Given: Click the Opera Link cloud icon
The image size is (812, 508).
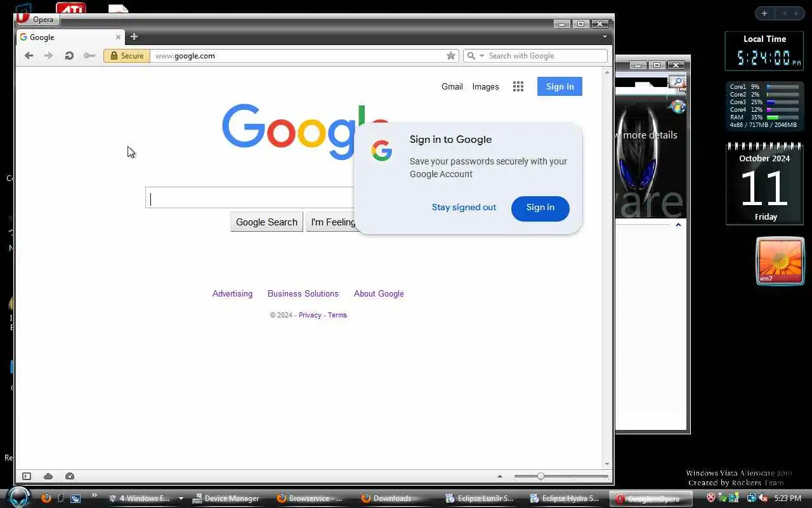Looking at the screenshot, I should click(48, 476).
